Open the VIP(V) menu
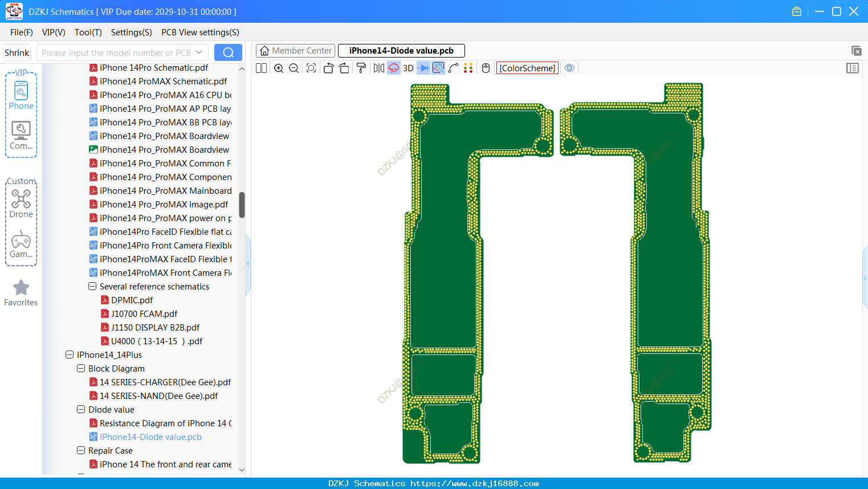The width and height of the screenshot is (868, 489). click(54, 32)
